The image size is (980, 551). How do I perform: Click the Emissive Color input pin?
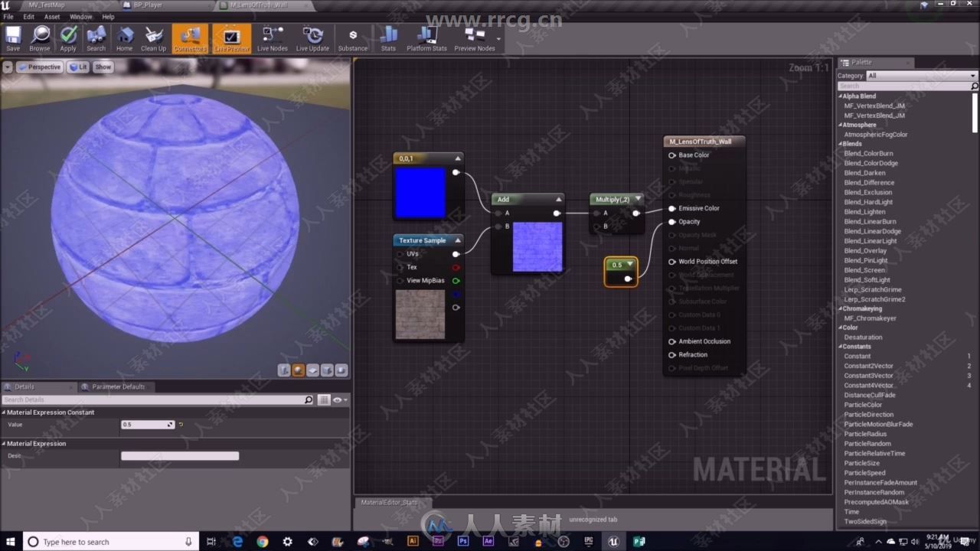[672, 208]
